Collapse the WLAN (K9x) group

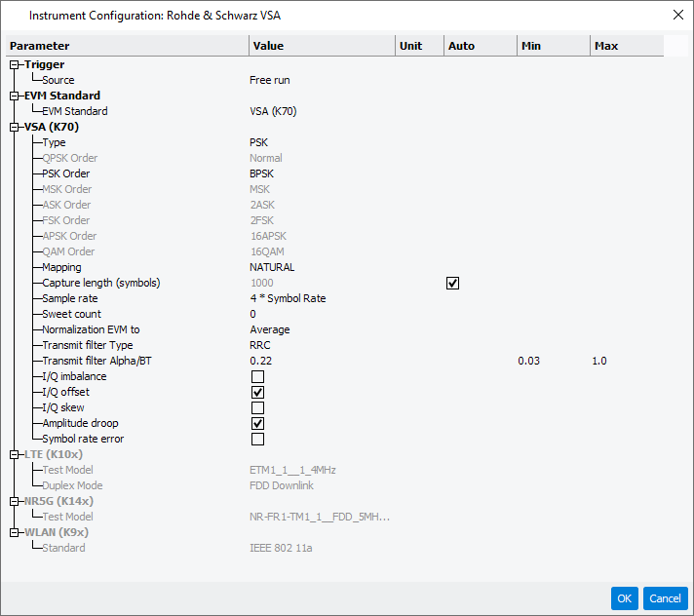(15, 532)
